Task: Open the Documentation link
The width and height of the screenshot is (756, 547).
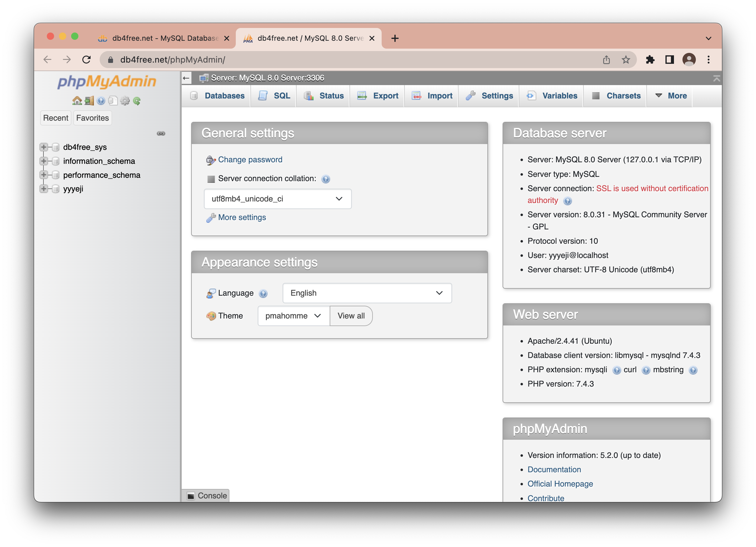Action: click(554, 470)
